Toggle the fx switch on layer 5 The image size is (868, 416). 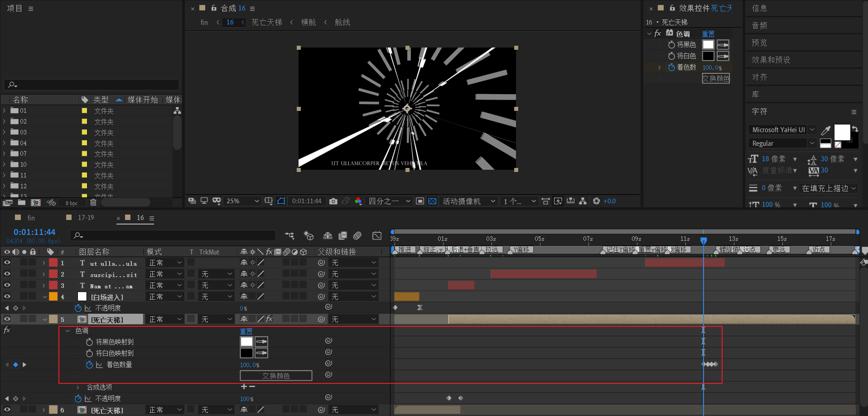pyautogui.click(x=269, y=319)
